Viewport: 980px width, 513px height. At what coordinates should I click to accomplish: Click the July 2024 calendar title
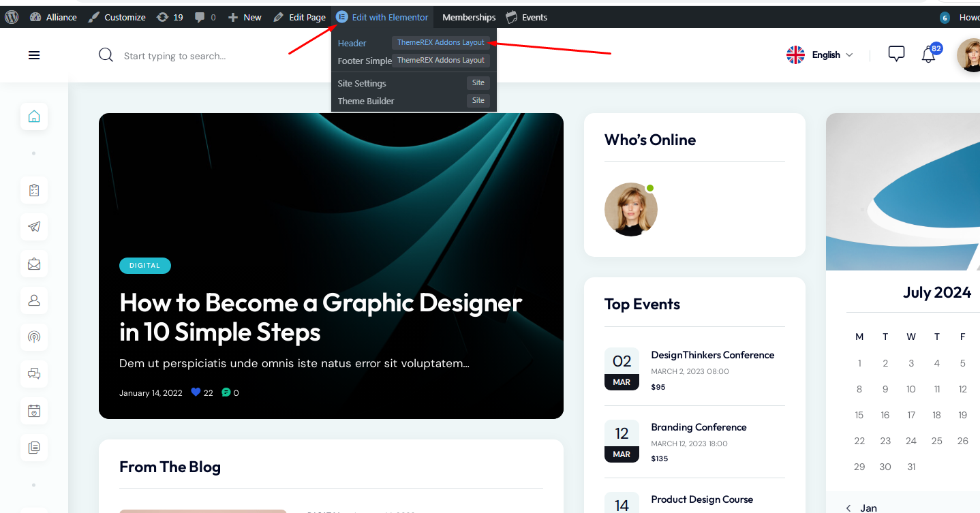(937, 292)
